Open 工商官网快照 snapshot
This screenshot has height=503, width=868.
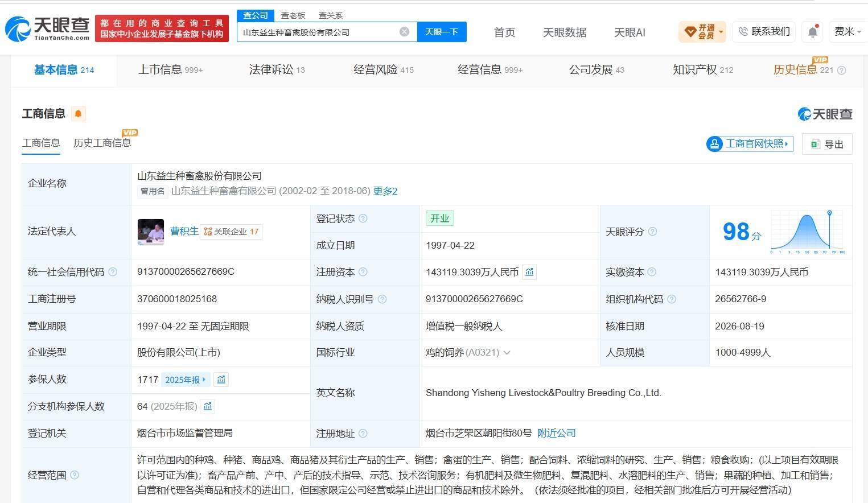[x=750, y=144]
